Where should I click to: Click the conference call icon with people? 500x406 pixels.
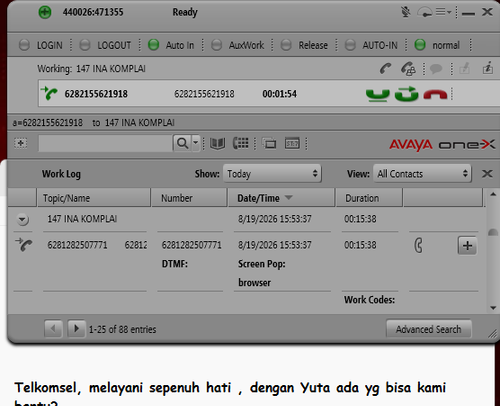tap(408, 69)
